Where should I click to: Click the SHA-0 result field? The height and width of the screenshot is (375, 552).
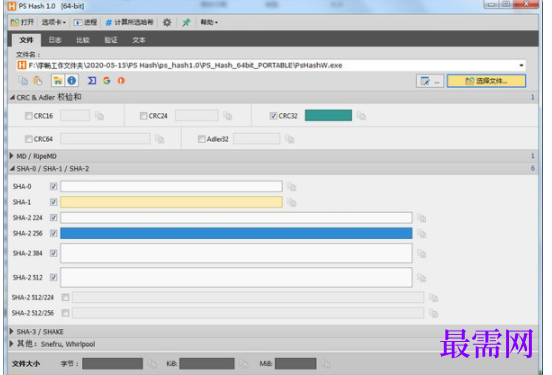coord(171,186)
